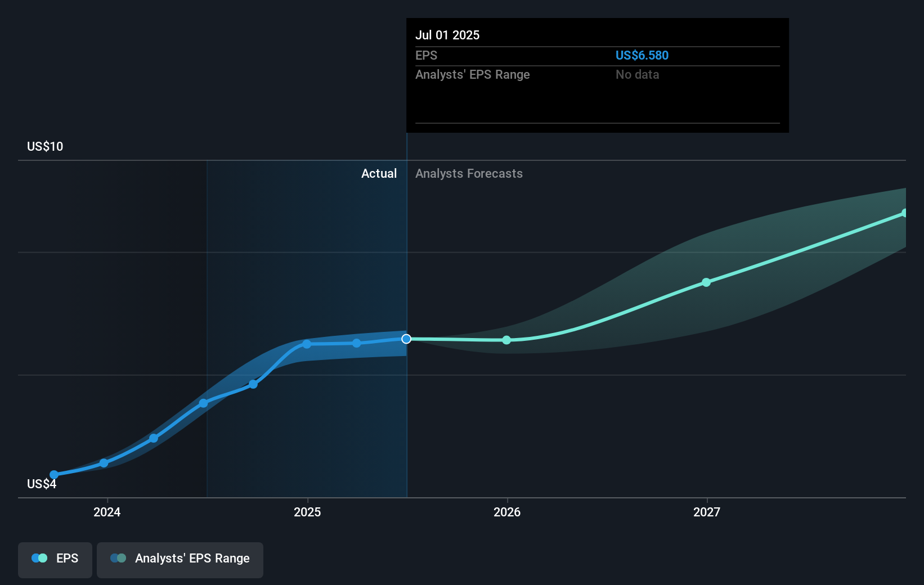Viewport: 924px width, 585px height.
Task: Select the 2027 forecast EPS data point
Action: pos(706,282)
